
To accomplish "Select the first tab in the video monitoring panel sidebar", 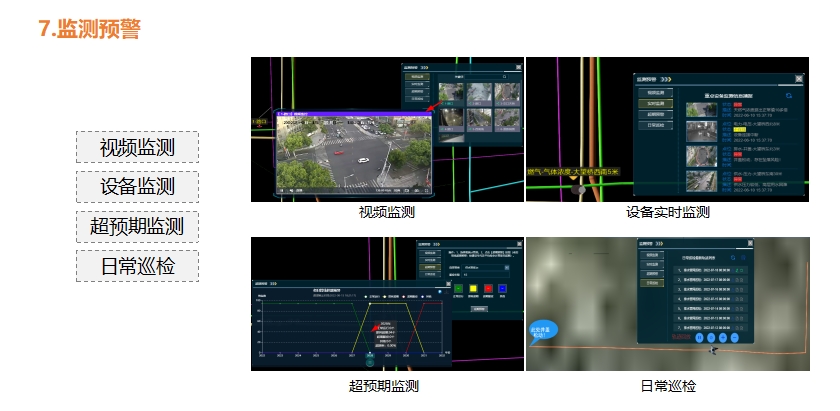I will pyautogui.click(x=417, y=77).
